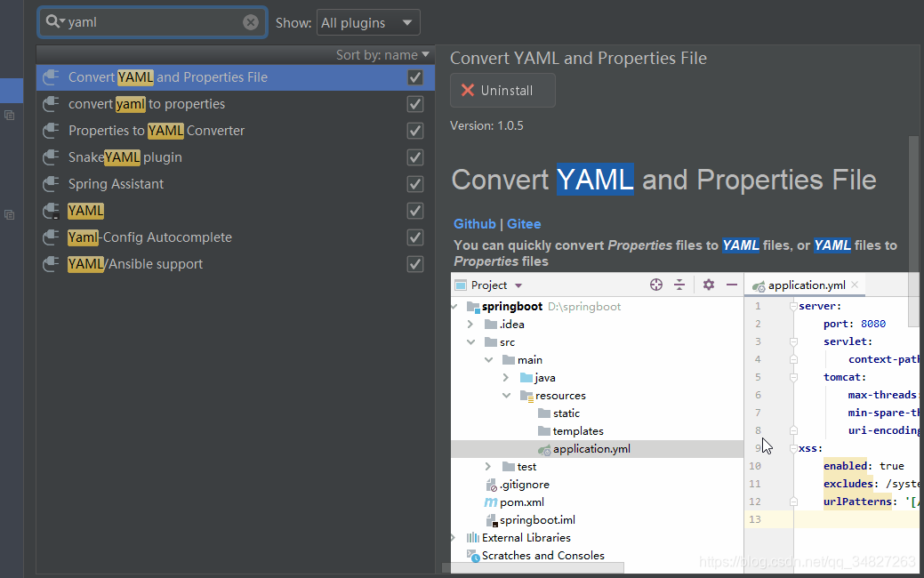Click SnakeYAML plugin icon
The image size is (924, 578).
(52, 157)
